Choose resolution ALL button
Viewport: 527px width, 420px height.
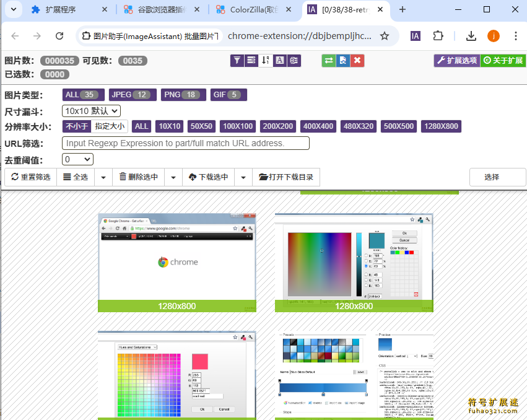pos(141,126)
